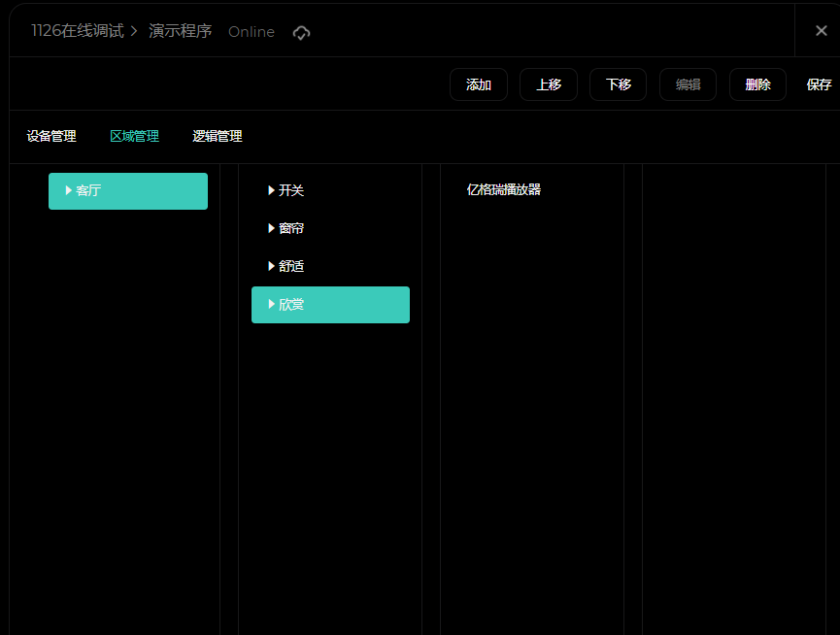The width and height of the screenshot is (840, 635).
Task: Open the 逻辑管理 tab
Action: 218,137
